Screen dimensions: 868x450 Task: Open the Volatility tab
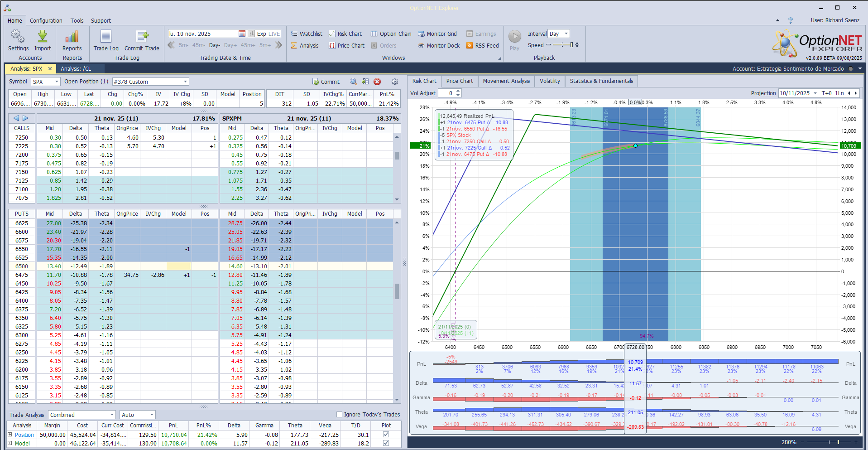[550, 81]
